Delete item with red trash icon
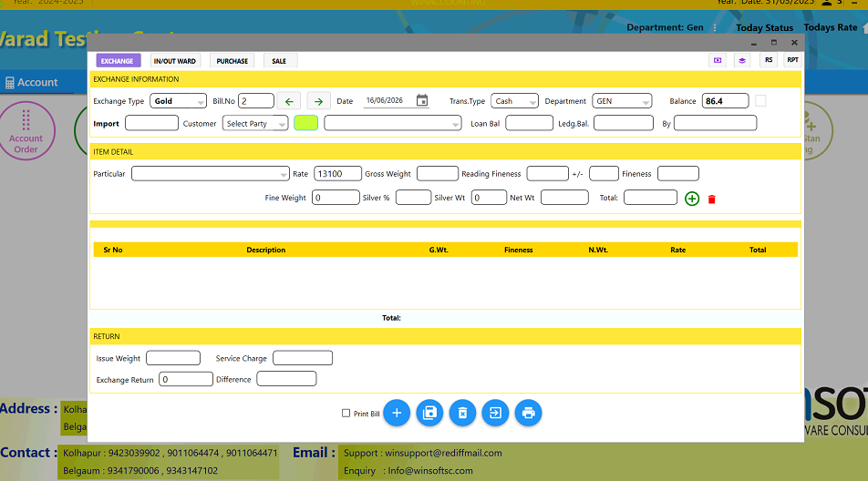The height and width of the screenshot is (481, 868). coord(712,199)
